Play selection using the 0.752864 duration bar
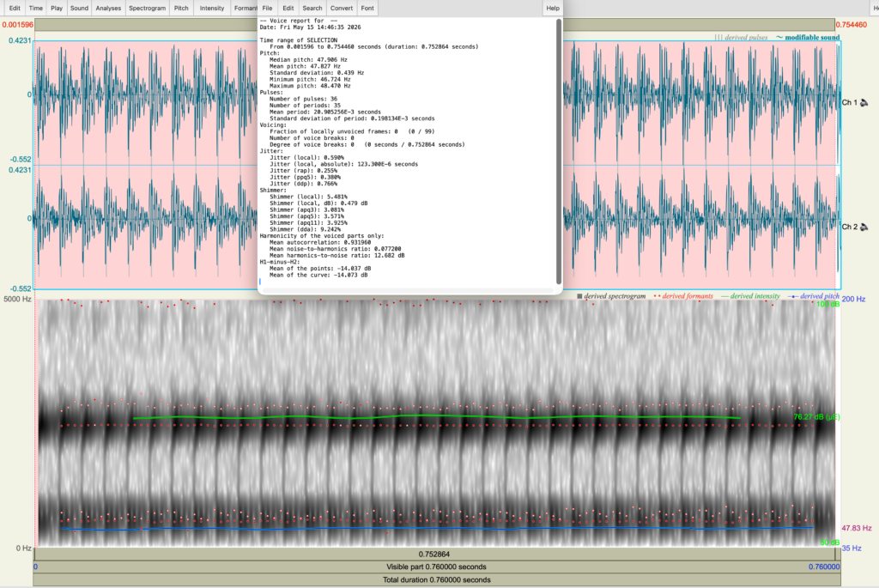Image resolution: width=879 pixels, height=588 pixels. point(434,554)
